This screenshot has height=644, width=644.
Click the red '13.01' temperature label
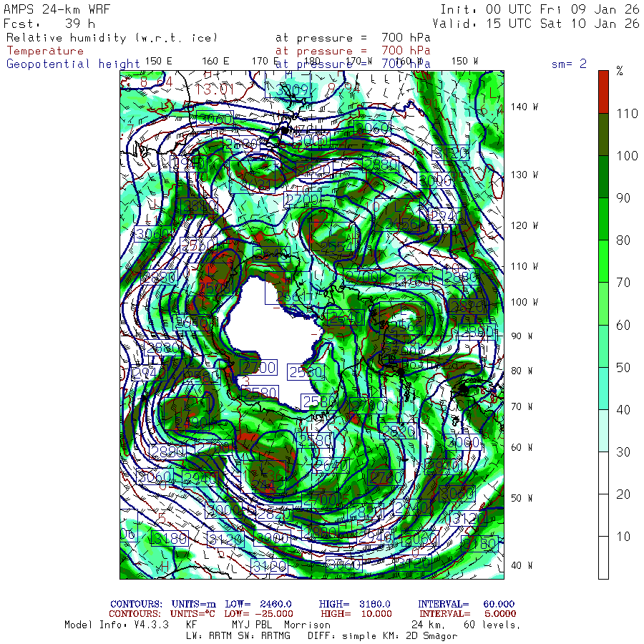[x=214, y=89]
